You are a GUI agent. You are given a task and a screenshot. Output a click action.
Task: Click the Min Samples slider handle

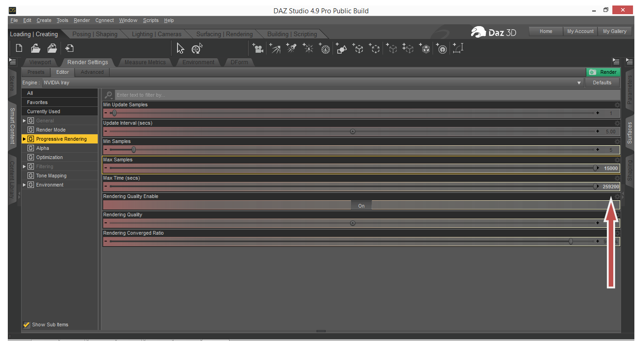pyautogui.click(x=133, y=150)
